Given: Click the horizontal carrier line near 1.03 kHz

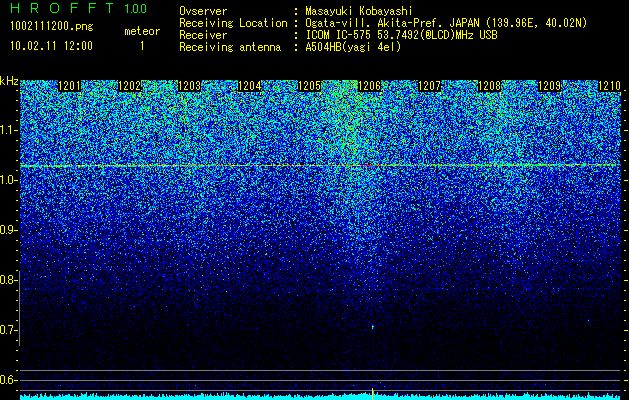Looking at the screenshot, I should tap(321, 165).
